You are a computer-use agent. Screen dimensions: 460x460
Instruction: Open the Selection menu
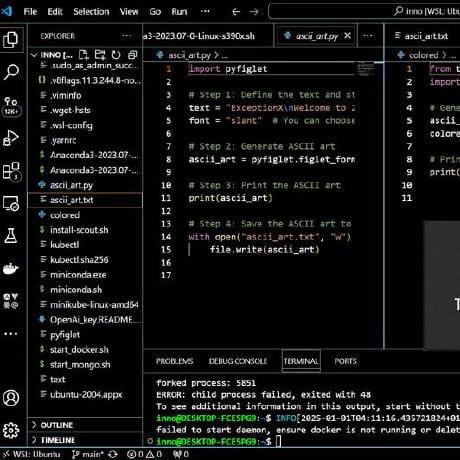point(91,12)
